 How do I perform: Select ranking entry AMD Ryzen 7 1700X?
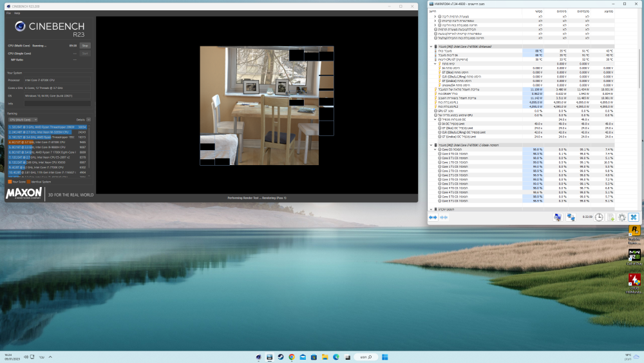47,152
